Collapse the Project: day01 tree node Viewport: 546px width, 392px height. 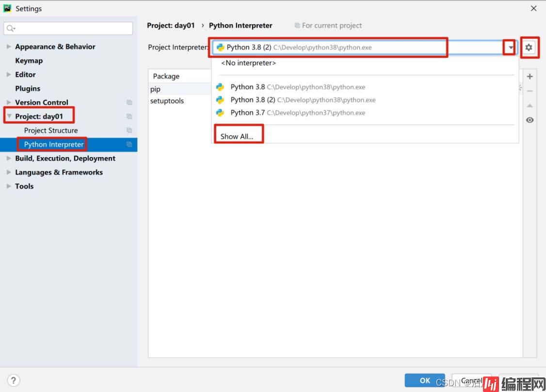point(9,116)
